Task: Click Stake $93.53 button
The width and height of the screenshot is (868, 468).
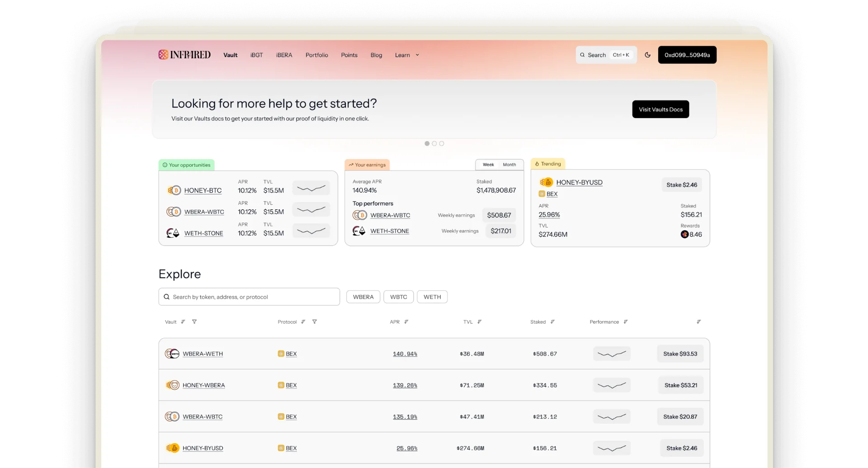Action: (680, 354)
